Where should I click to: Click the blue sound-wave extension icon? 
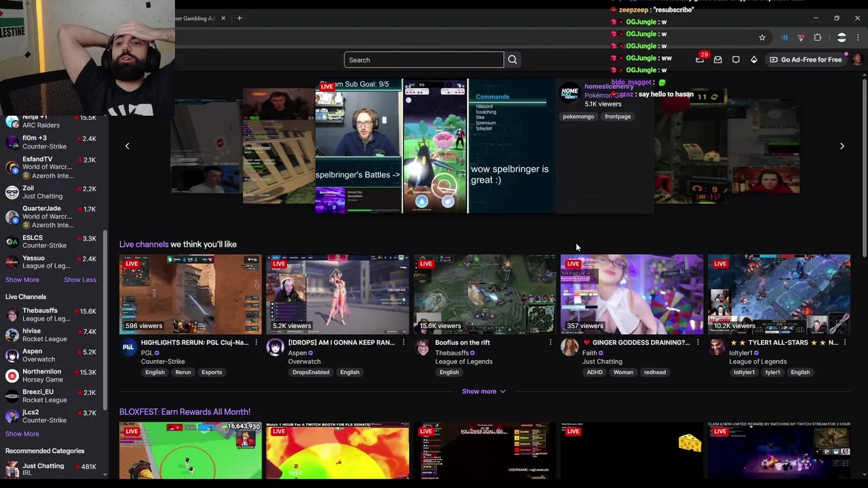[x=785, y=37]
